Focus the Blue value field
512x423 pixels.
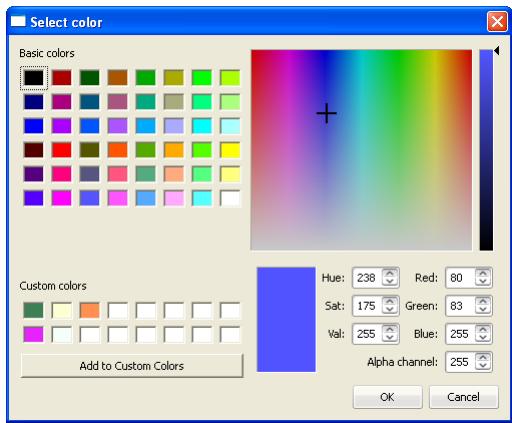(x=461, y=334)
